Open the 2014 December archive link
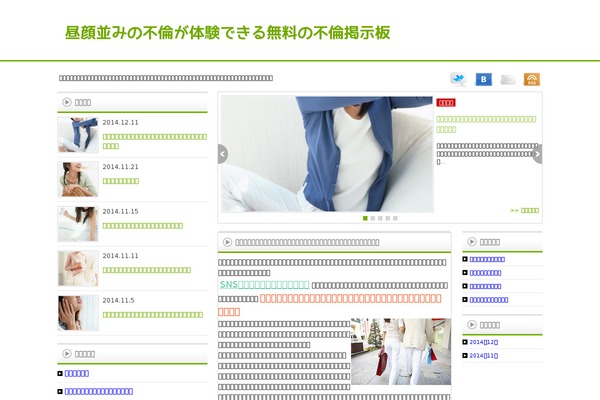This screenshot has width=600, height=400. pos(484,342)
